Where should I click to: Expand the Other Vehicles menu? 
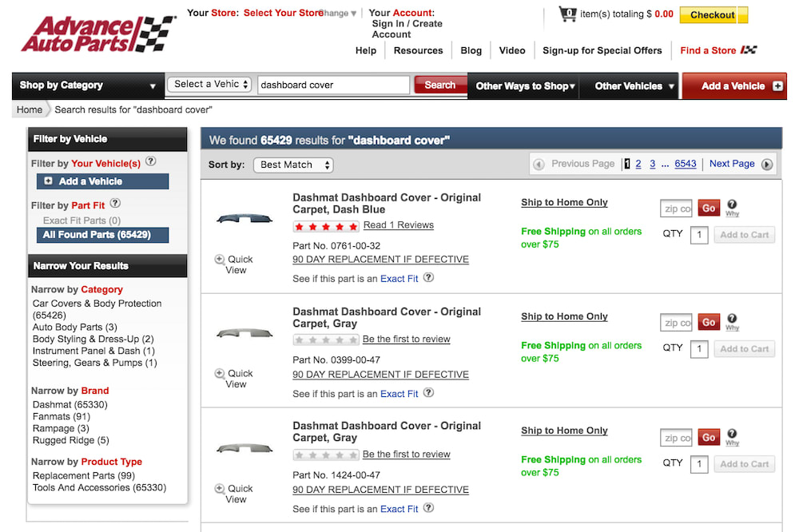click(x=631, y=86)
